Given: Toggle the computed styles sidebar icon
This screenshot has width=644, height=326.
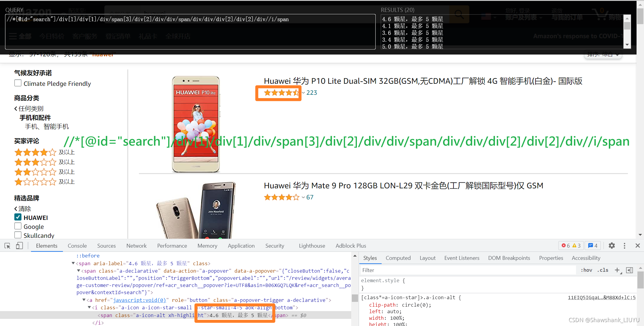Looking at the screenshot, I should (x=629, y=270).
